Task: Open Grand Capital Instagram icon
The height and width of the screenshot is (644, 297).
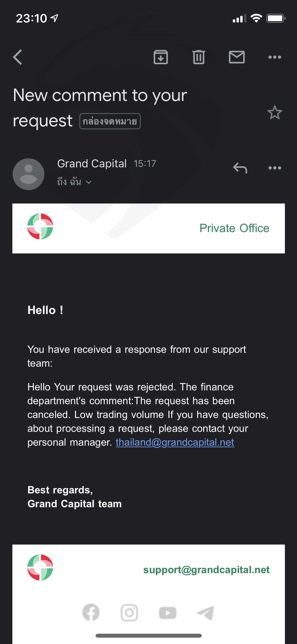Action: click(129, 612)
